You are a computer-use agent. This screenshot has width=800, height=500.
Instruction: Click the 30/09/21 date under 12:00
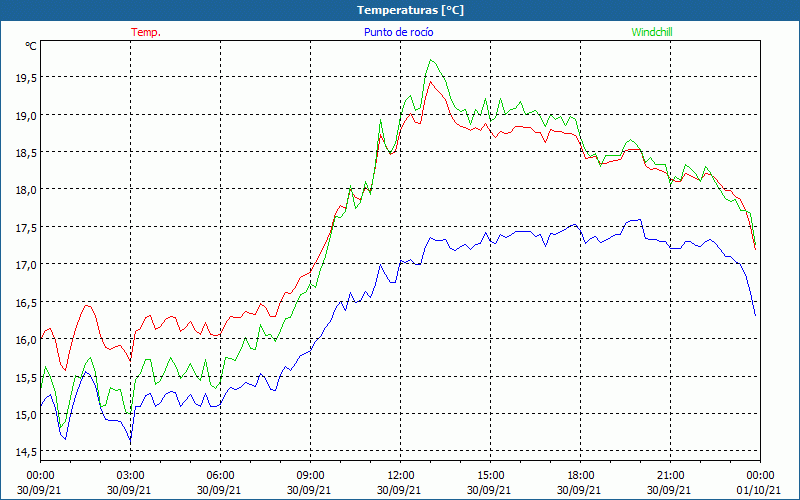point(401,490)
